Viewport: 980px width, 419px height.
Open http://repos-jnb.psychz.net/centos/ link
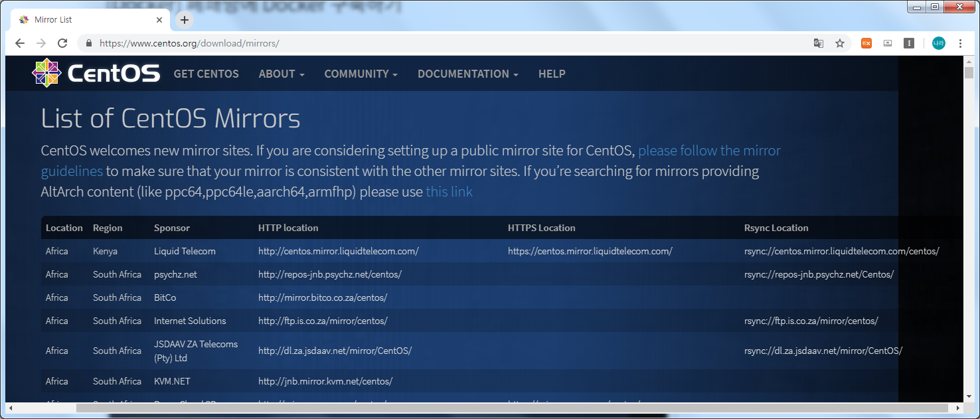coord(330,274)
